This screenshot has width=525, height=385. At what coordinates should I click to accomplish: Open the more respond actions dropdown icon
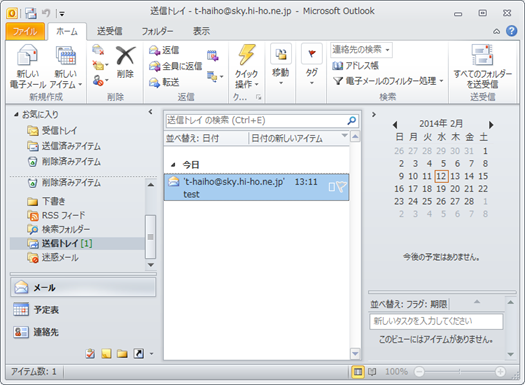tap(215, 77)
